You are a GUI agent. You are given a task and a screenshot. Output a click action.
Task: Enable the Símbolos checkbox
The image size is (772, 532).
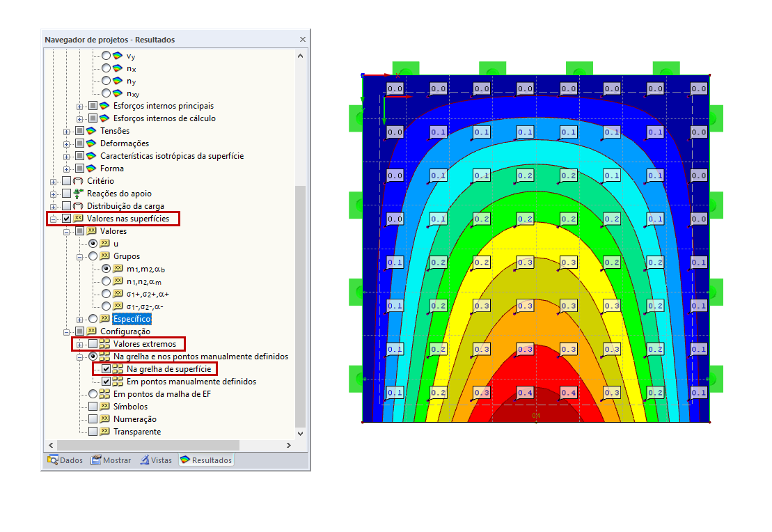coord(93,407)
